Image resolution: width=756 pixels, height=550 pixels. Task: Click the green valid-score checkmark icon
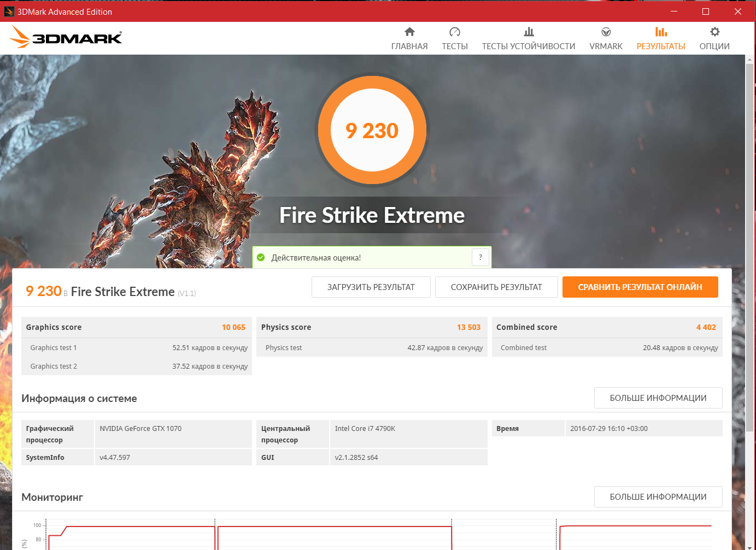point(261,257)
